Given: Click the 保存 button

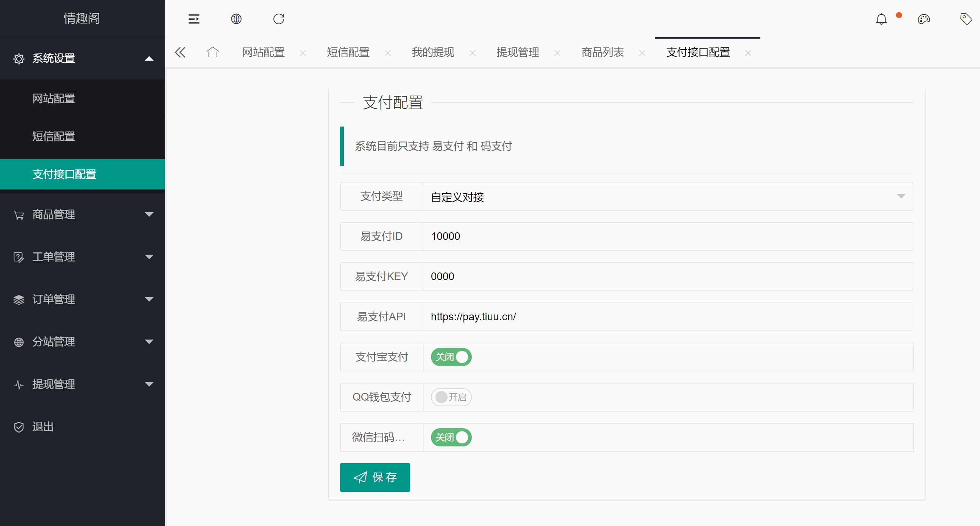Looking at the screenshot, I should pos(375,477).
